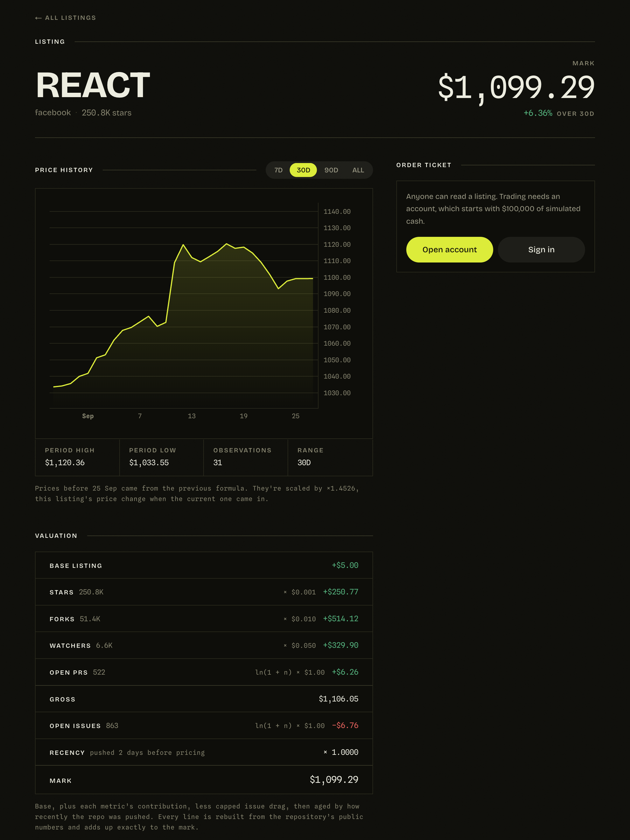
Task: Click the Open Issues count 863
Action: click(112, 726)
